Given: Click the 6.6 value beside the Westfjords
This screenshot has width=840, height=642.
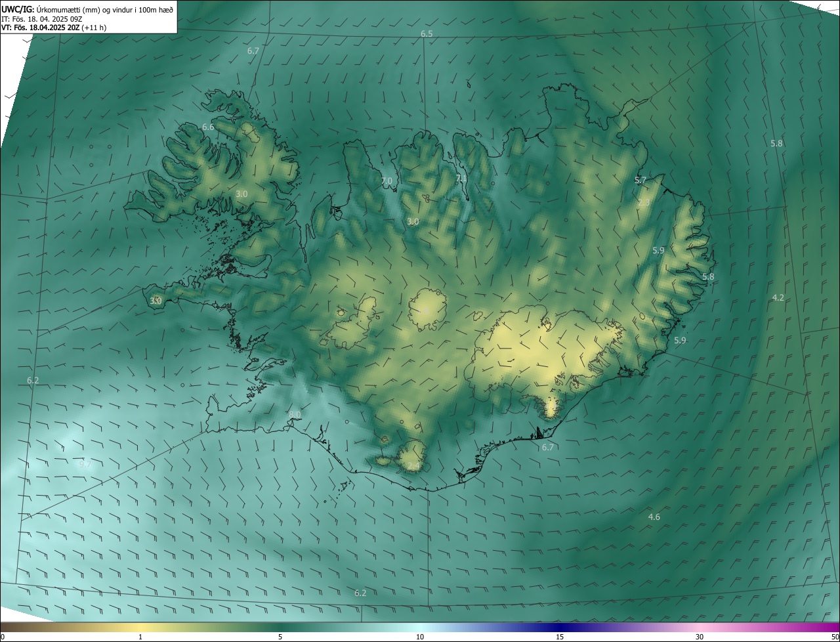Looking at the screenshot, I should click(x=208, y=127).
